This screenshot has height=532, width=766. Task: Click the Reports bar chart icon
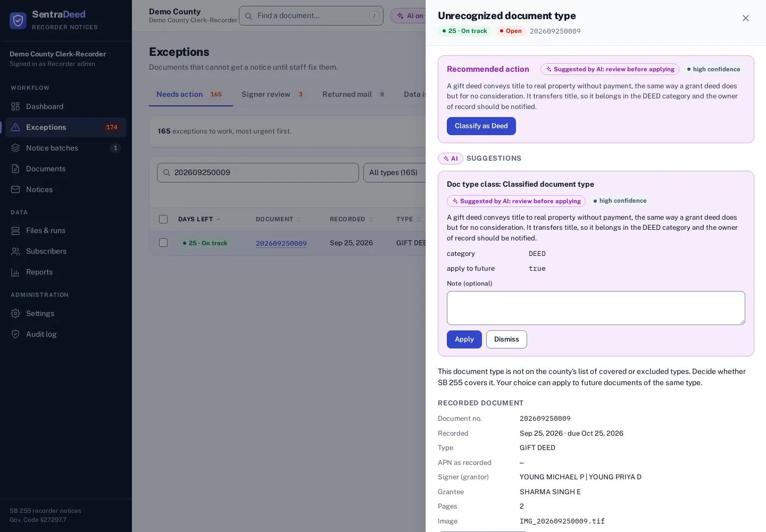(15, 272)
